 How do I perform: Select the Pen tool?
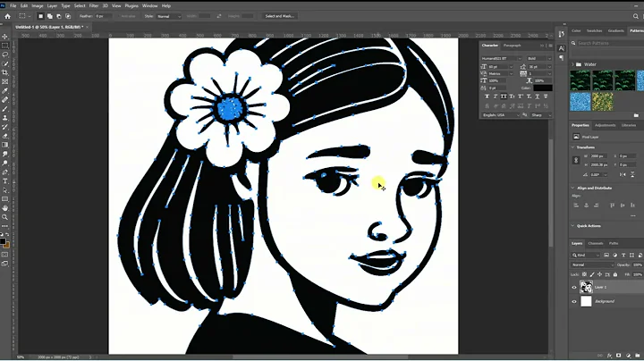(5, 172)
